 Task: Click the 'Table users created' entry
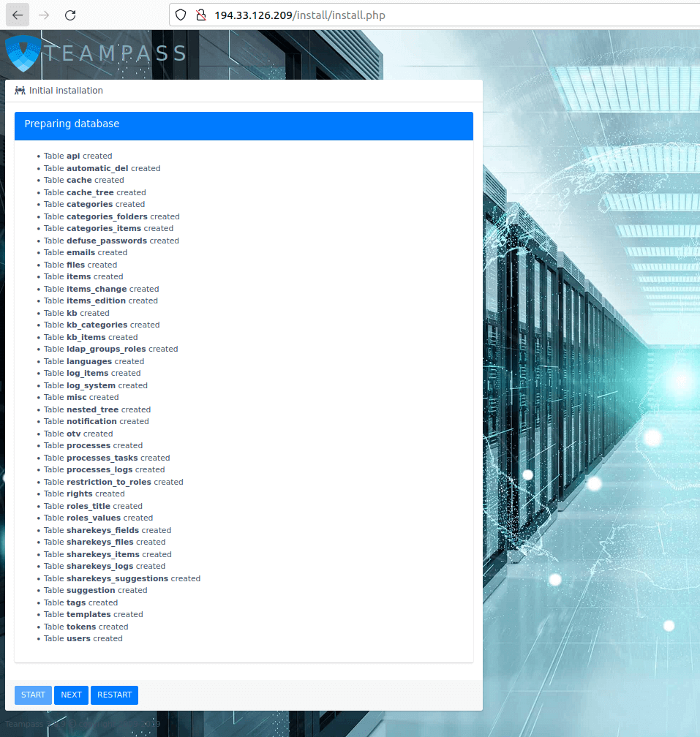[83, 638]
